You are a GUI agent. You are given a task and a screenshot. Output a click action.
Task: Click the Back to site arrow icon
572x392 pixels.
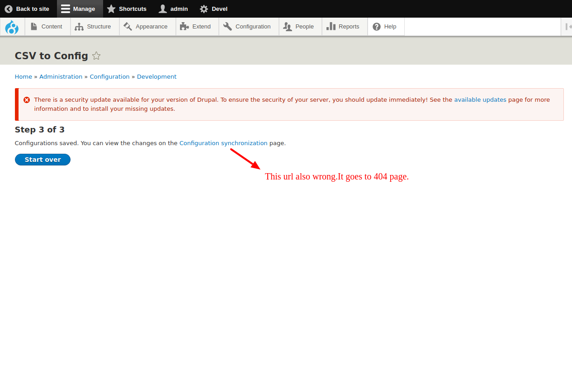click(9, 9)
